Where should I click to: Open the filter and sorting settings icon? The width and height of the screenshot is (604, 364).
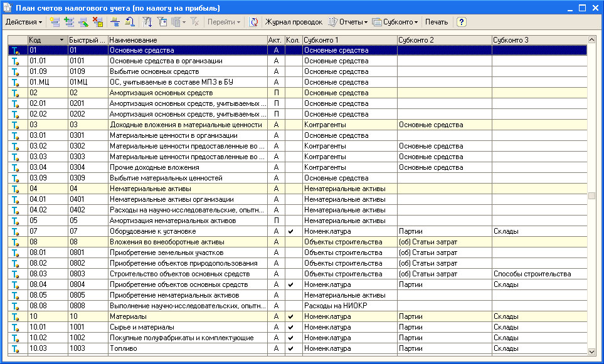coord(147,22)
